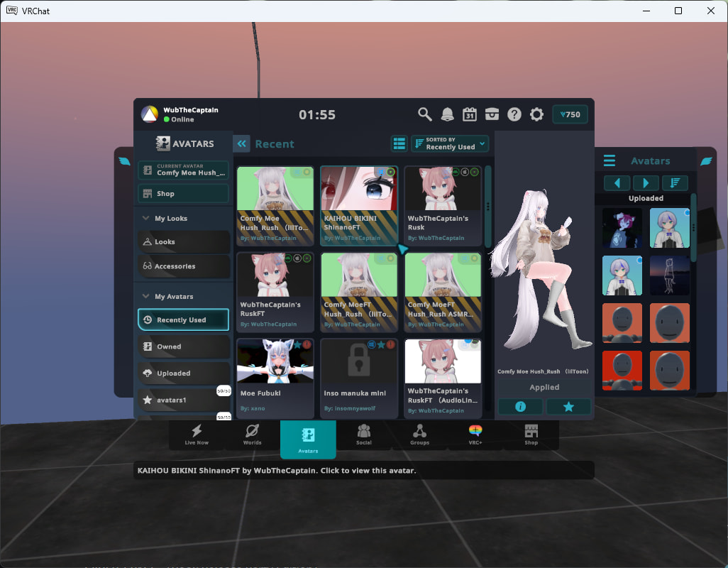This screenshot has height=568, width=728.
Task: Select WubTheCaptain's Rusk avatar card
Action: (x=443, y=206)
